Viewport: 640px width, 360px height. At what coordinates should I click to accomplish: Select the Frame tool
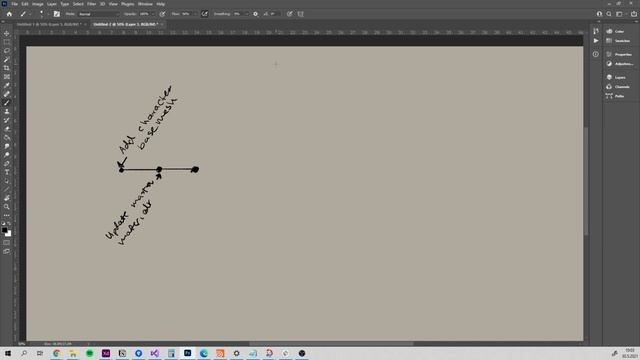[7, 77]
